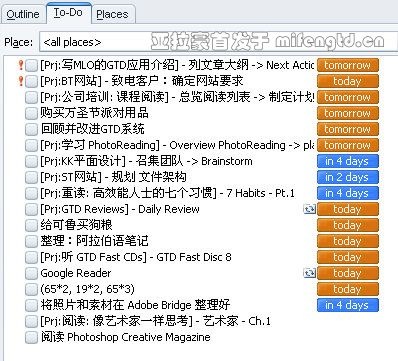Click the in 4 days badge on Adobe Bridge row

tap(348, 305)
